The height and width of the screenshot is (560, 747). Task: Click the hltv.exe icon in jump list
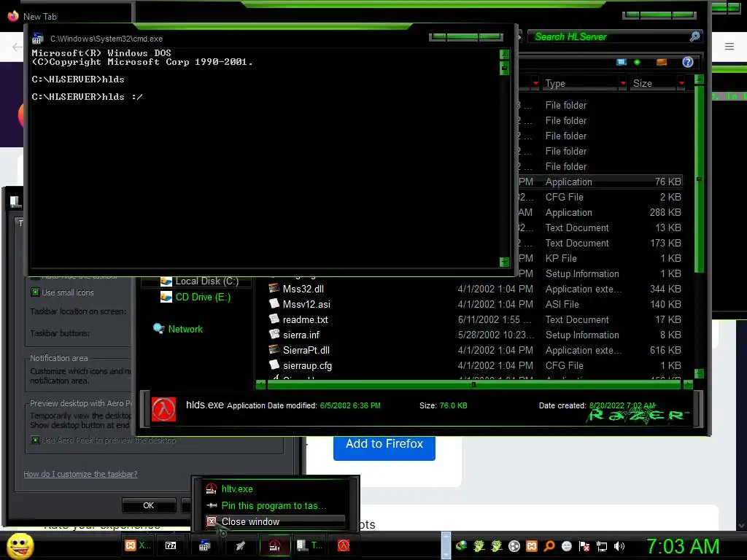(x=211, y=489)
